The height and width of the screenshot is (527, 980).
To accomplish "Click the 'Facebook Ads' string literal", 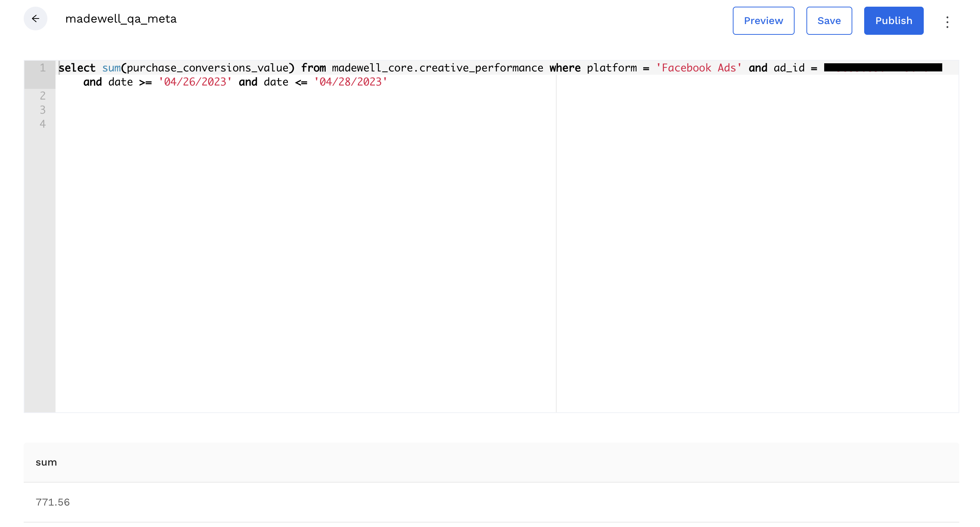I will tap(698, 68).
